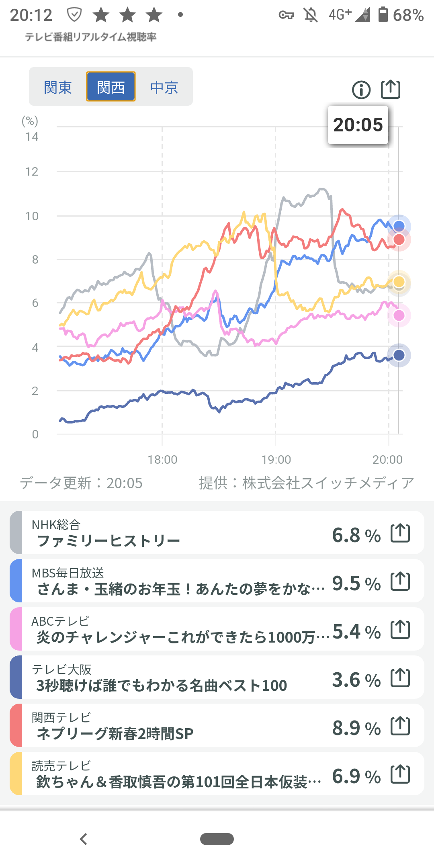Share the テレビ大阪 program rating
This screenshot has width=434, height=868.
coord(400,678)
